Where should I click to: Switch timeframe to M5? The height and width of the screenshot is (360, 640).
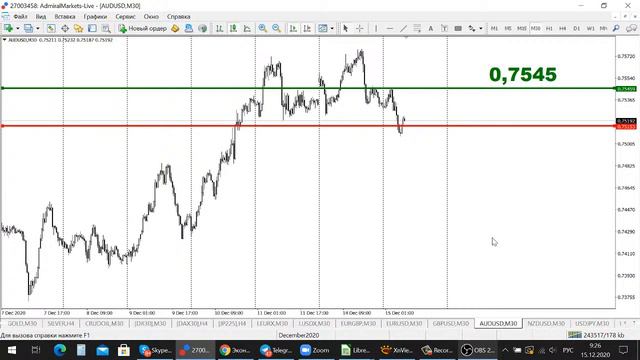tap(508, 28)
